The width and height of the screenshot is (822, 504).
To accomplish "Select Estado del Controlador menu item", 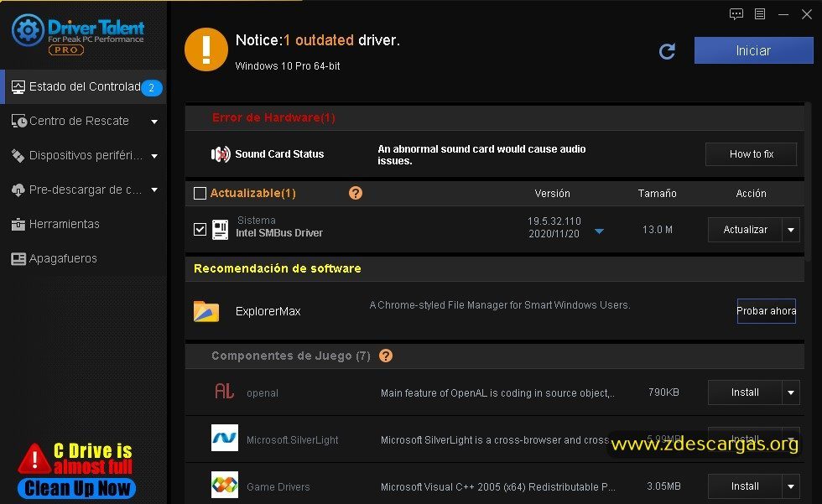I will tap(83, 87).
